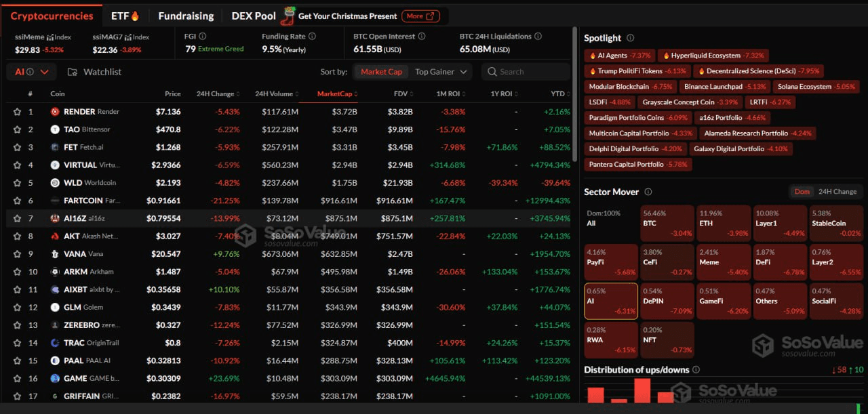Click the Watchlist folder icon

pyautogui.click(x=72, y=72)
